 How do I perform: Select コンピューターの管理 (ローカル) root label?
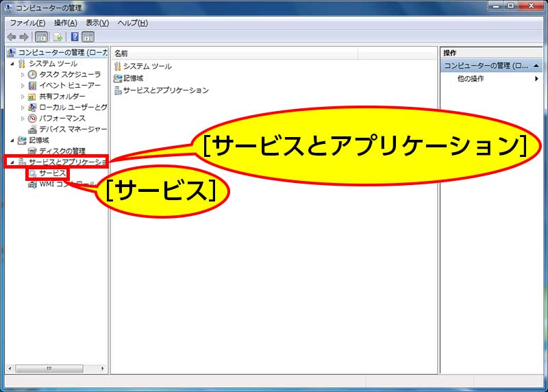pos(62,53)
